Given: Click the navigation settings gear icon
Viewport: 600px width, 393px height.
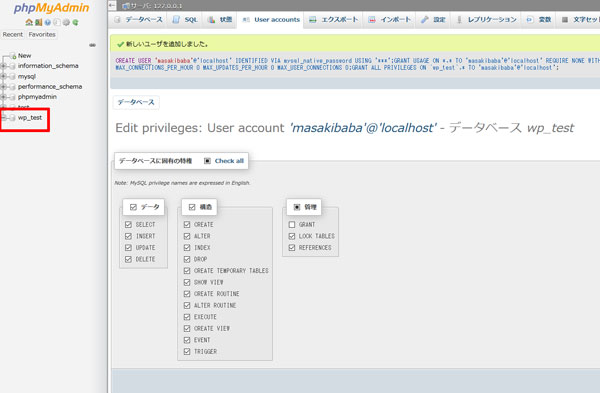Looking at the screenshot, I should point(66,22).
